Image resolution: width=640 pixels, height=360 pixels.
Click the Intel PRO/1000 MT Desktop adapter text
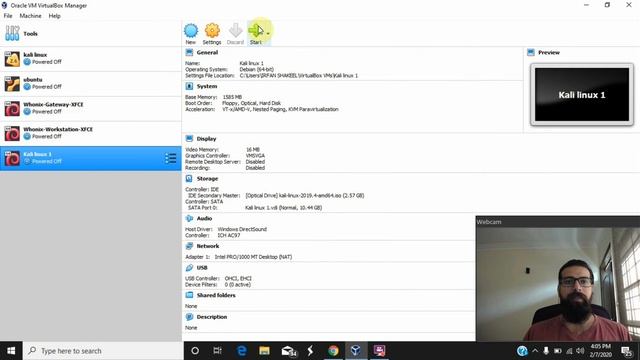click(x=253, y=257)
